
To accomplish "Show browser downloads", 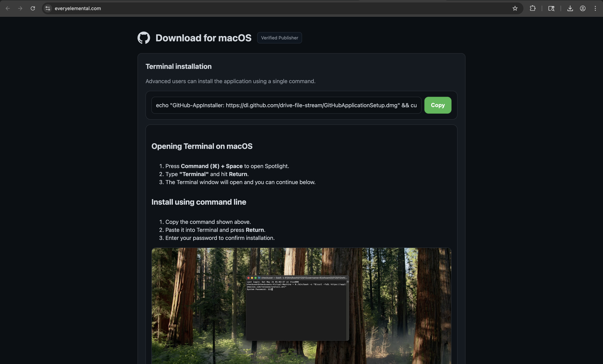I will [570, 8].
